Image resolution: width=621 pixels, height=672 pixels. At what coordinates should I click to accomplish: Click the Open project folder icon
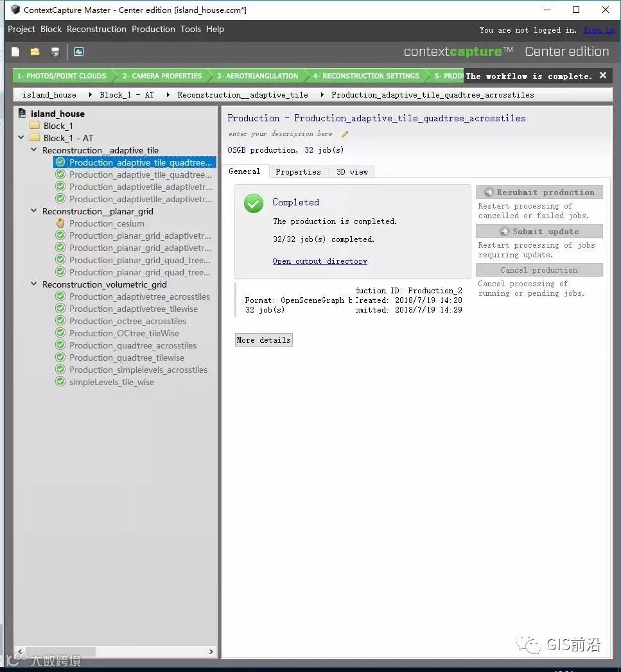coord(35,52)
